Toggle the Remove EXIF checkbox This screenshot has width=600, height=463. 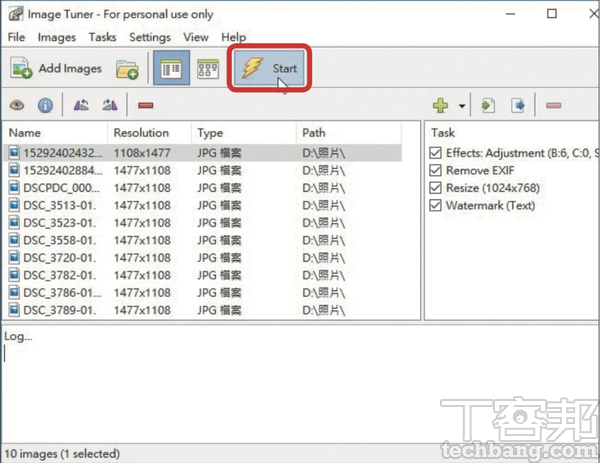point(435,171)
